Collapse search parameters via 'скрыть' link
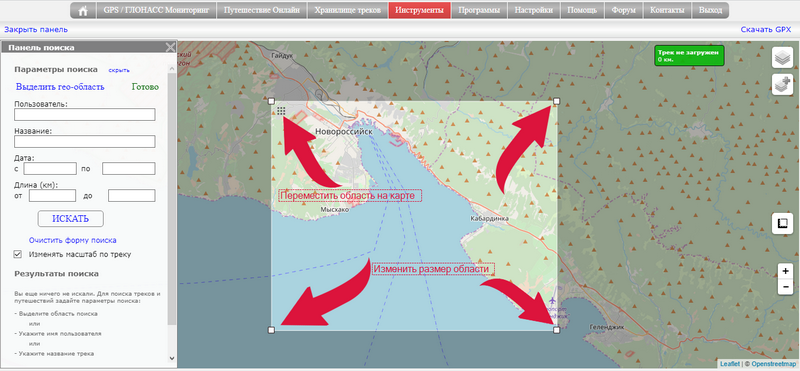This screenshot has height=371, width=800. tap(119, 70)
